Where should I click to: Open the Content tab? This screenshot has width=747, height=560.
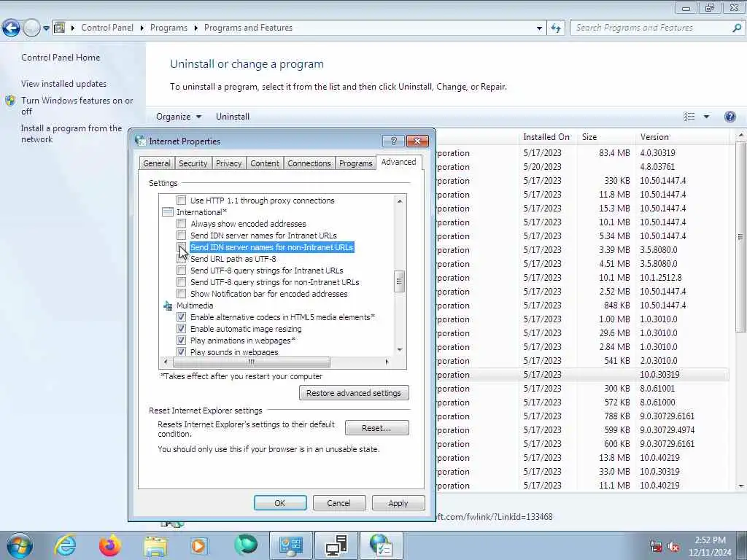(x=265, y=163)
